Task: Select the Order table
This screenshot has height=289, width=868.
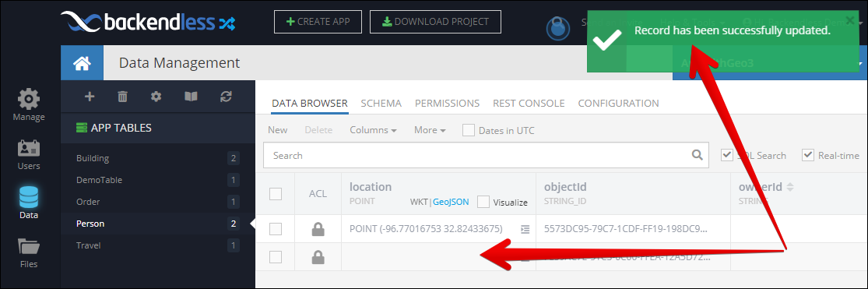Action: point(157,202)
